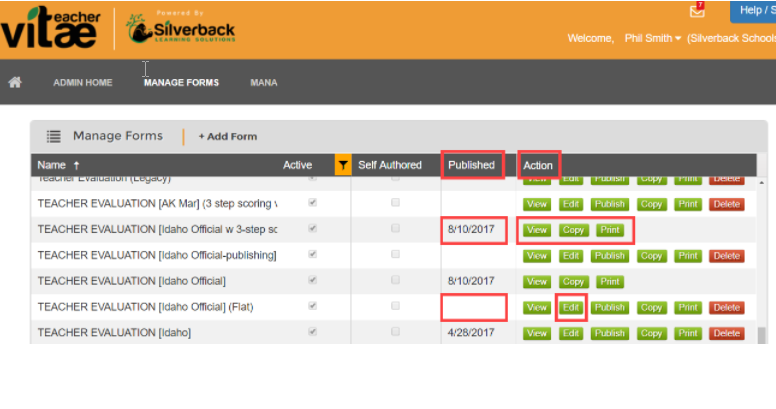This screenshot has height=409, width=776.
Task: Delete the TEACHER EVALUATION [Idaho] form
Action: [x=726, y=333]
